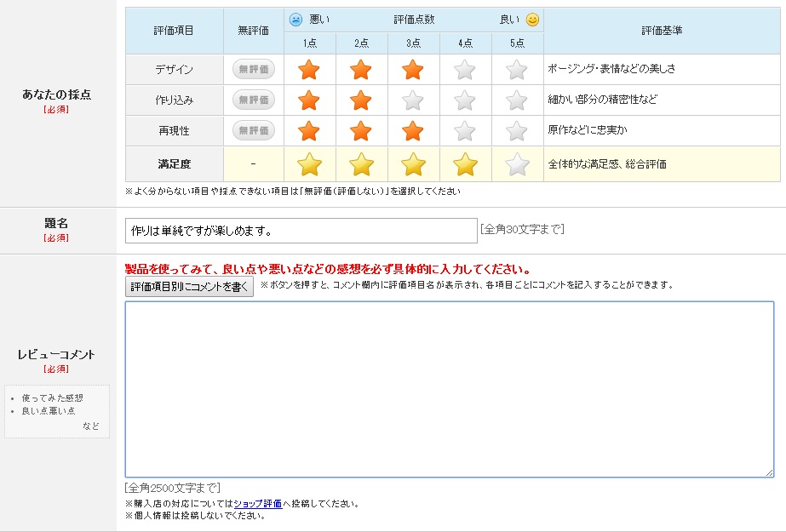Click 評価項目別にコメントを書く button
The width and height of the screenshot is (786, 532).
click(x=189, y=287)
